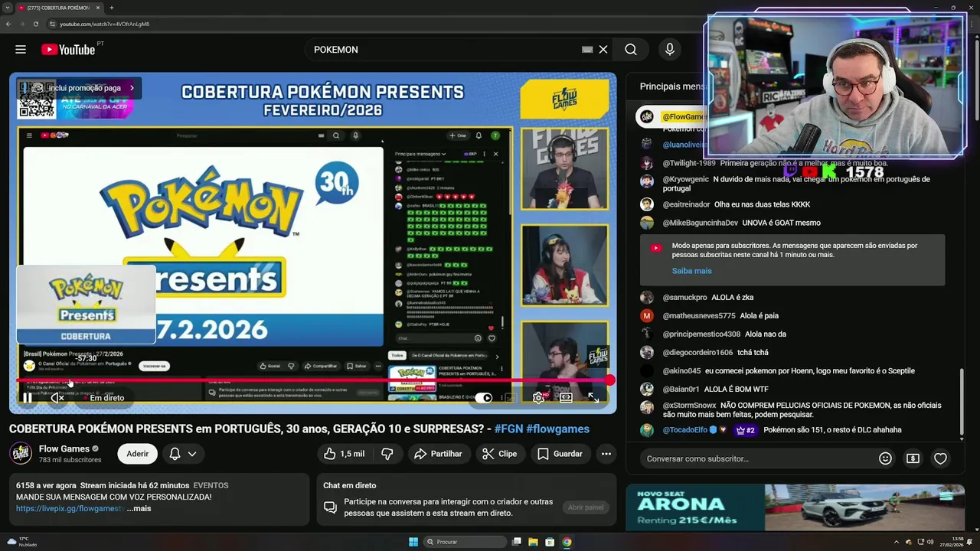The height and width of the screenshot is (551, 980).
Task: Close the COBERTURA POKÉMON browser tab
Action: pyautogui.click(x=98, y=8)
